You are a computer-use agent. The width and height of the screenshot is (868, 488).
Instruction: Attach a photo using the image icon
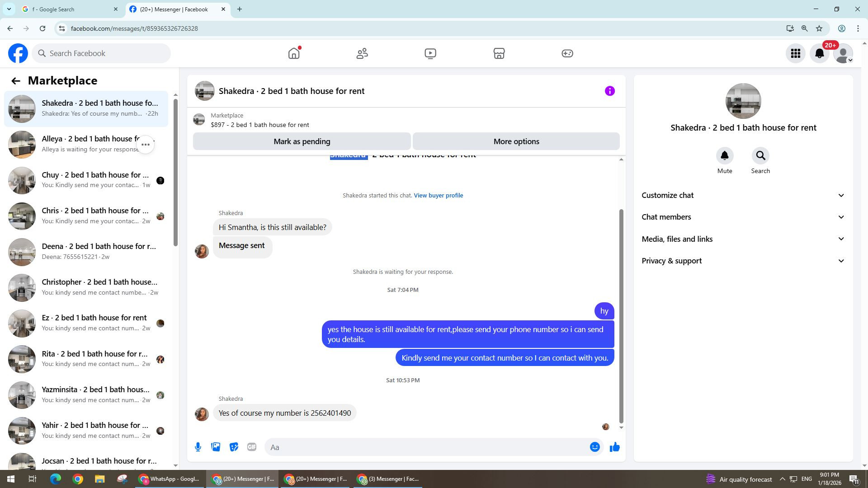216,447
